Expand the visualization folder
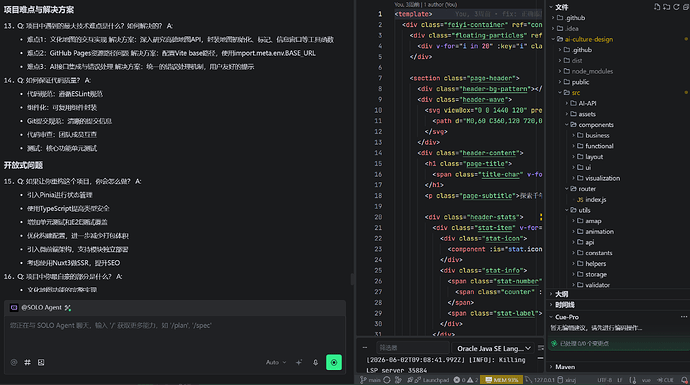 point(618,178)
